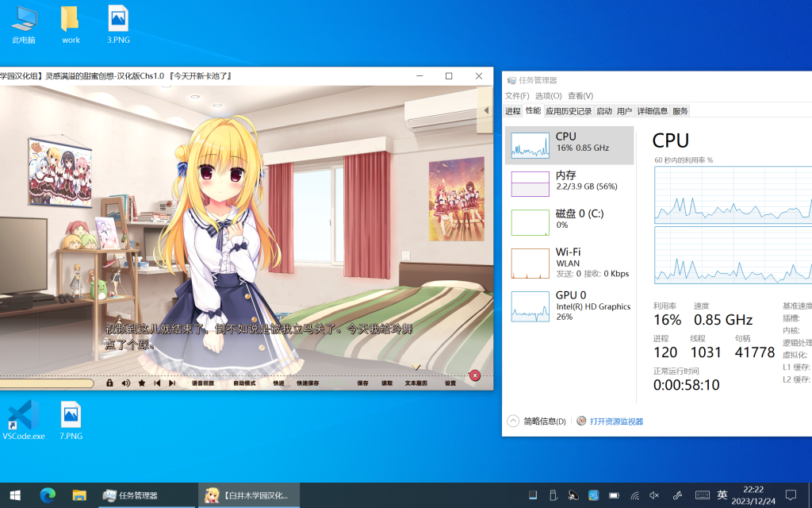This screenshot has height=508, width=812.
Task: Expand the side panel arrow in game window
Action: click(486, 110)
